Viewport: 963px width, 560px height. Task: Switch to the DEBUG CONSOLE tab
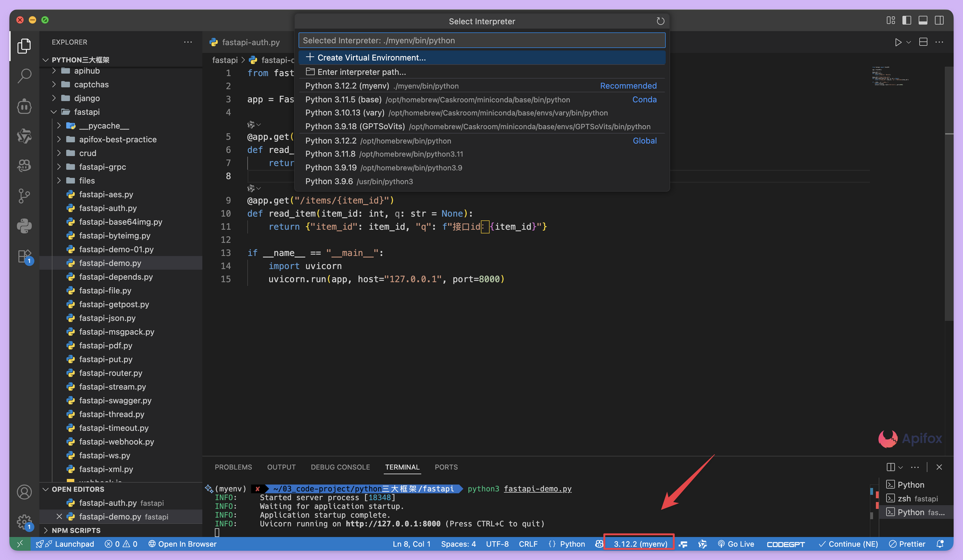[x=340, y=467]
